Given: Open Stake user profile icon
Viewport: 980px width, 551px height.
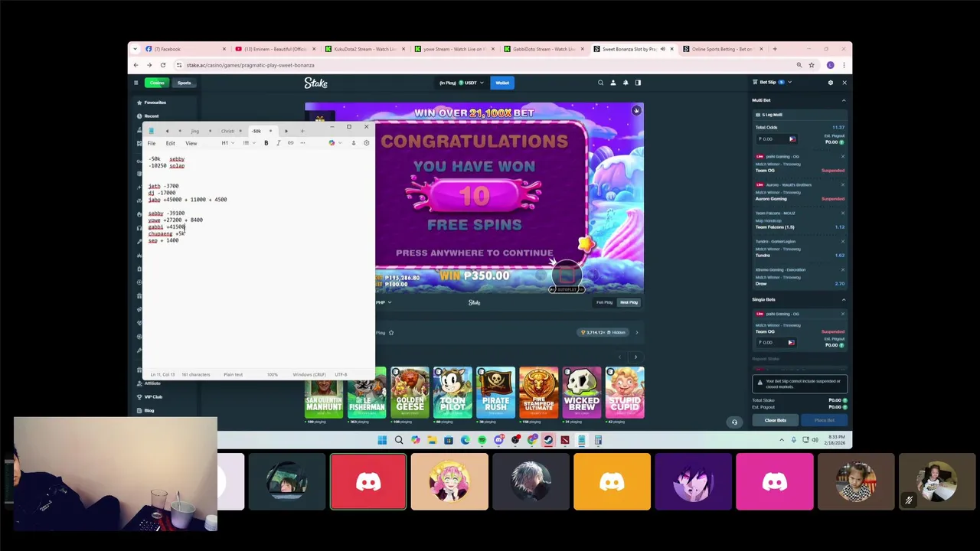Looking at the screenshot, I should [612, 83].
